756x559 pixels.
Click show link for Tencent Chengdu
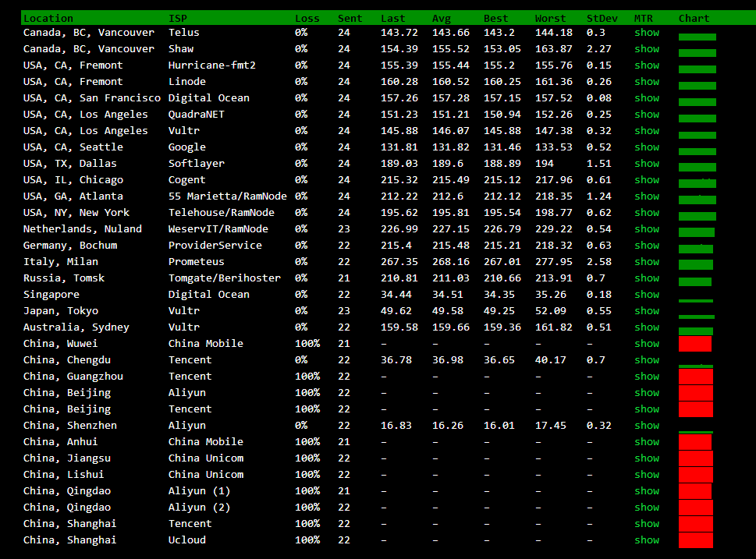click(646, 360)
